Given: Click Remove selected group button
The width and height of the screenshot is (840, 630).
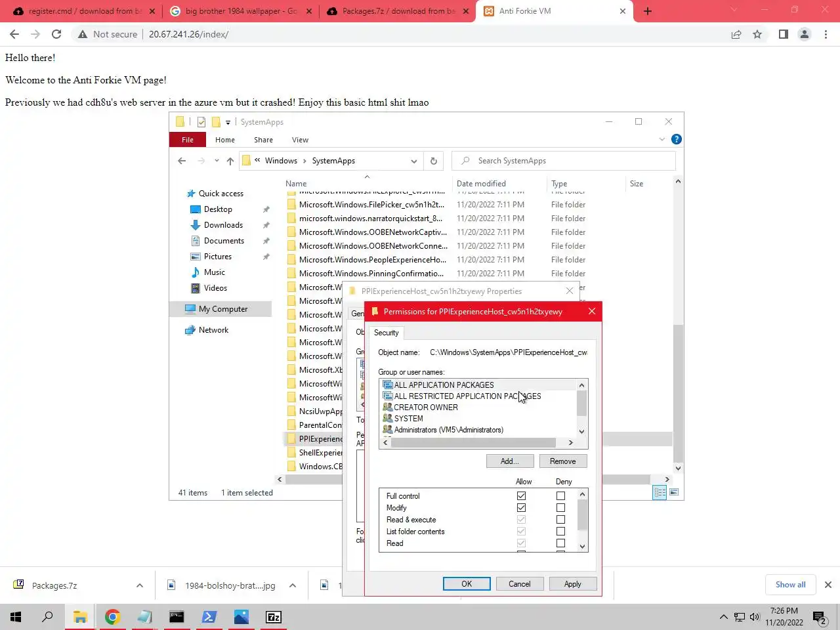Looking at the screenshot, I should pyautogui.click(x=562, y=461).
